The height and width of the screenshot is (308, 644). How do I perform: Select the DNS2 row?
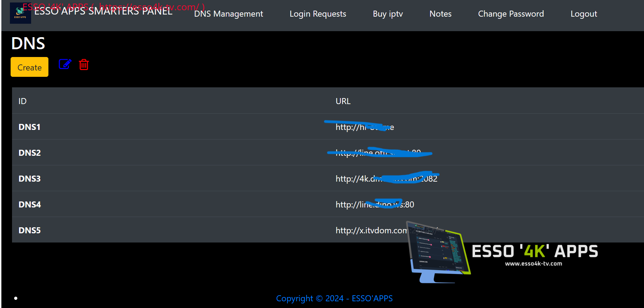point(29,153)
